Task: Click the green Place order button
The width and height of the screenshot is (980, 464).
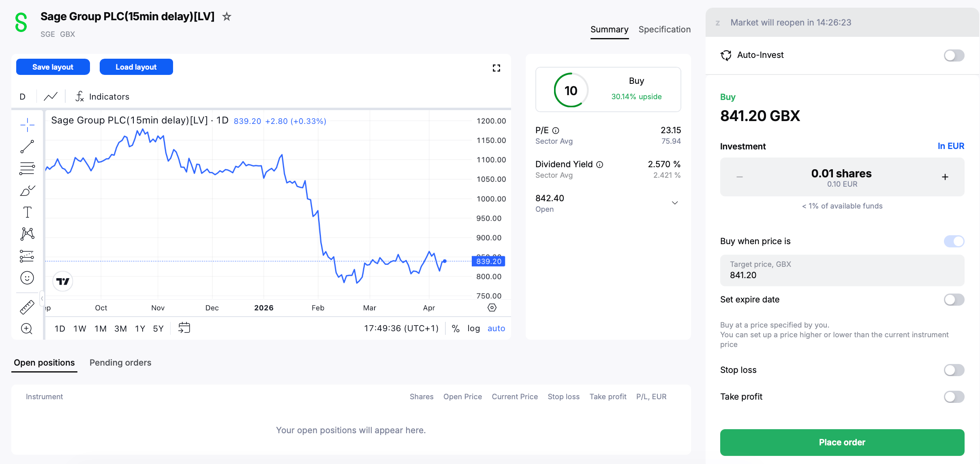Action: (x=842, y=443)
